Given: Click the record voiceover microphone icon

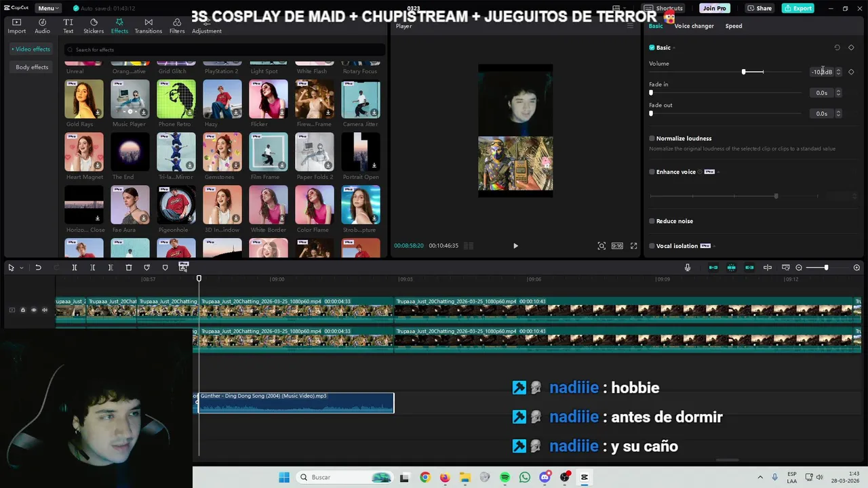Looking at the screenshot, I should (x=688, y=268).
